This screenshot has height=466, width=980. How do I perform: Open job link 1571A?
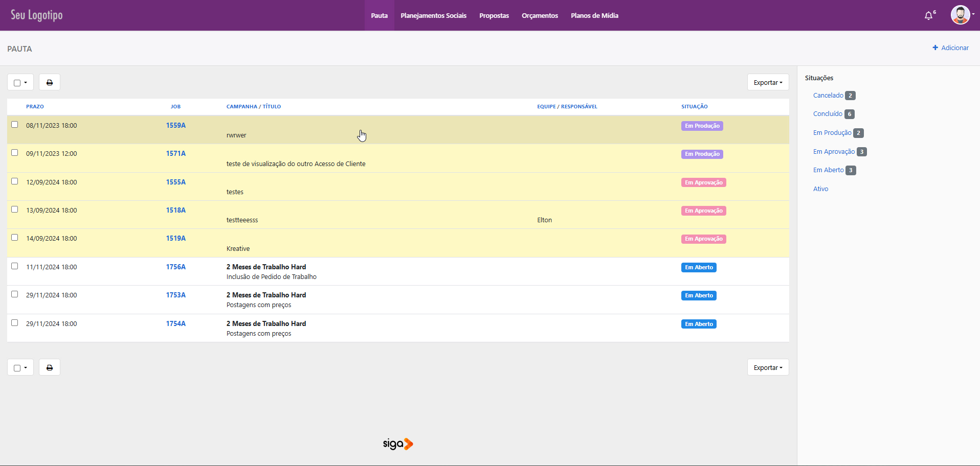click(x=175, y=153)
